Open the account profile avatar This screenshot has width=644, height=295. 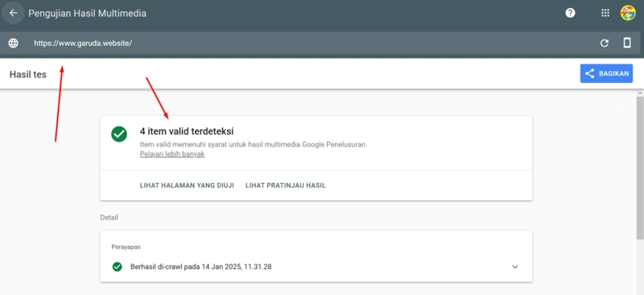click(x=628, y=13)
